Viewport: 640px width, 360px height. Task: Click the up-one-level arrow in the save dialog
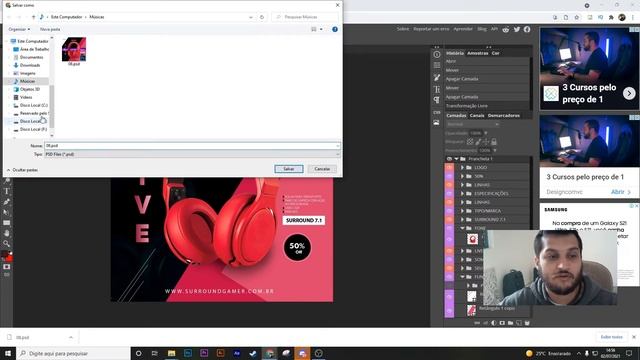(33, 17)
